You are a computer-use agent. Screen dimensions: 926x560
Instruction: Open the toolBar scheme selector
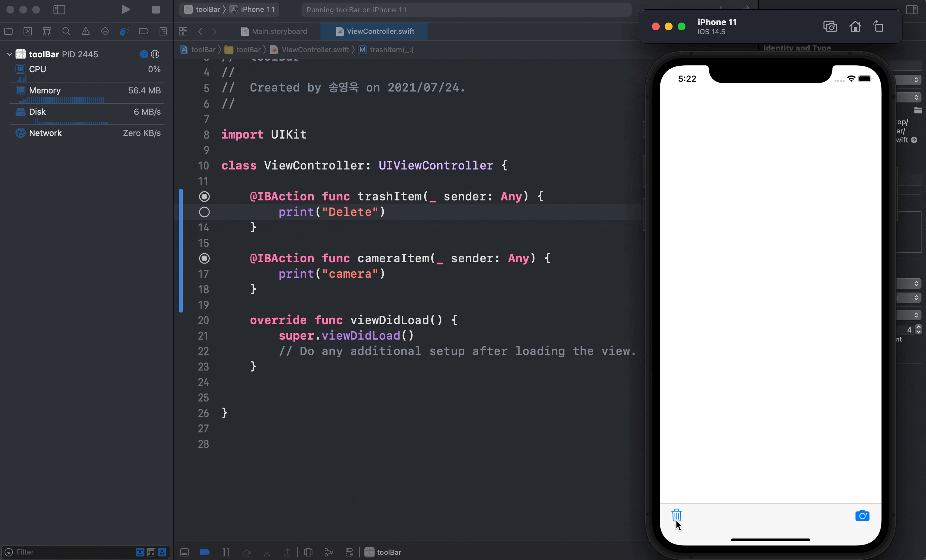click(202, 9)
